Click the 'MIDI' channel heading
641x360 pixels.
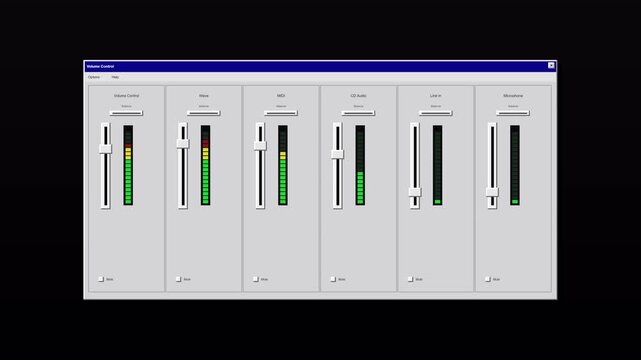(281, 96)
